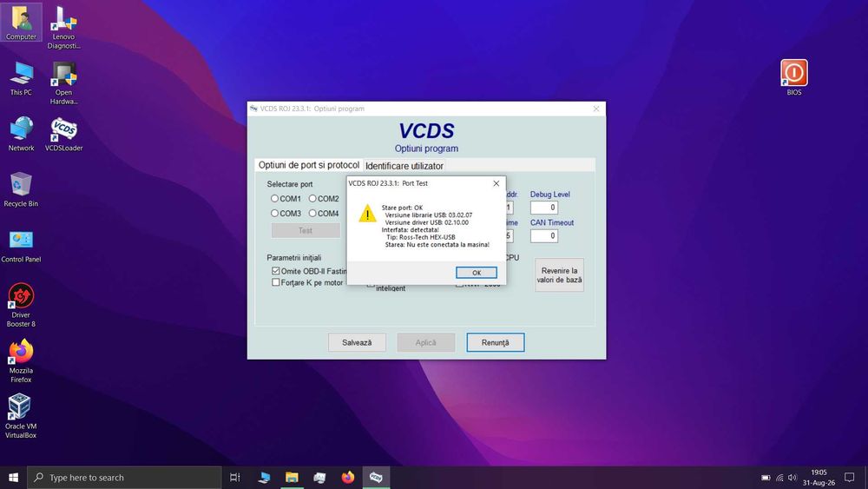Switch to Optiuni de port si protocol tab
The height and width of the screenshot is (489, 868).
pyautogui.click(x=308, y=165)
